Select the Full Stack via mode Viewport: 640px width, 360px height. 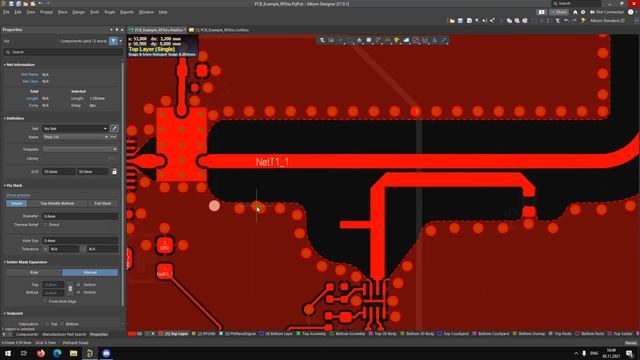pos(102,203)
